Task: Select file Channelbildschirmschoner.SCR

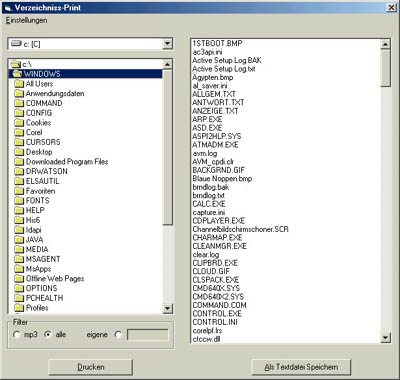Action: click(x=240, y=229)
